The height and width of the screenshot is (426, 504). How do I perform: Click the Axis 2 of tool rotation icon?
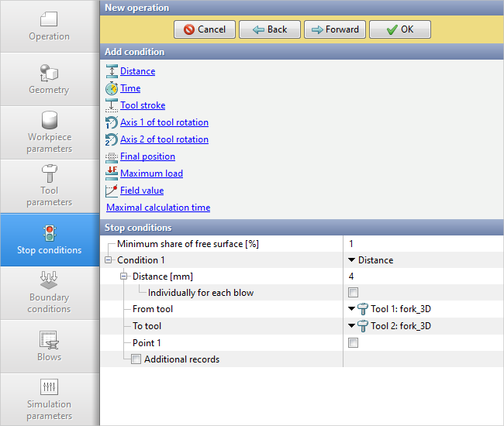tap(112, 139)
